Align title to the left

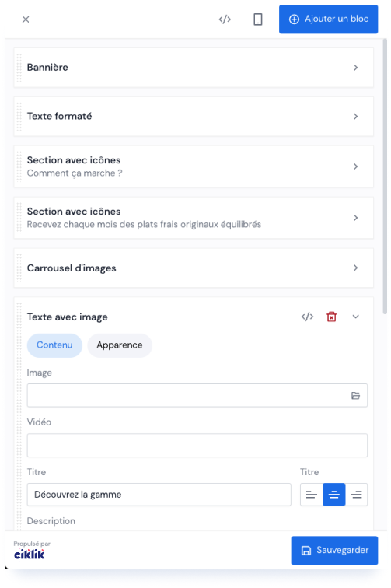pyautogui.click(x=312, y=495)
